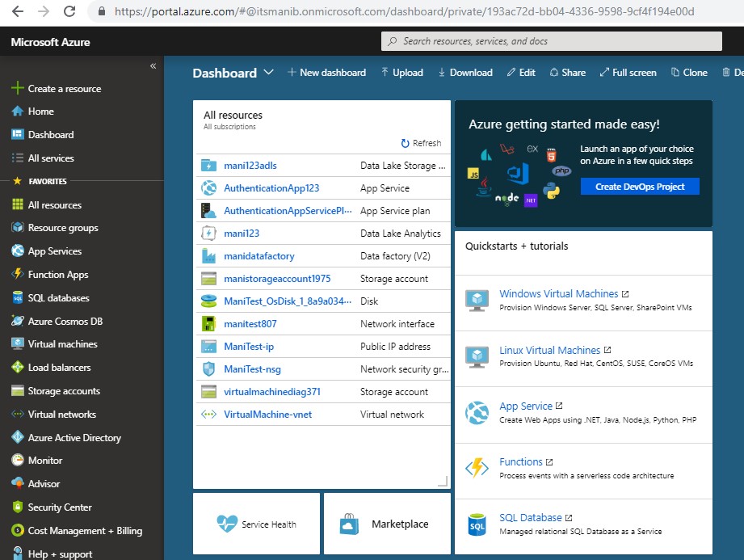This screenshot has width=744, height=560.
Task: Click the ManiTest_OsDisk disk icon
Action: click(208, 301)
